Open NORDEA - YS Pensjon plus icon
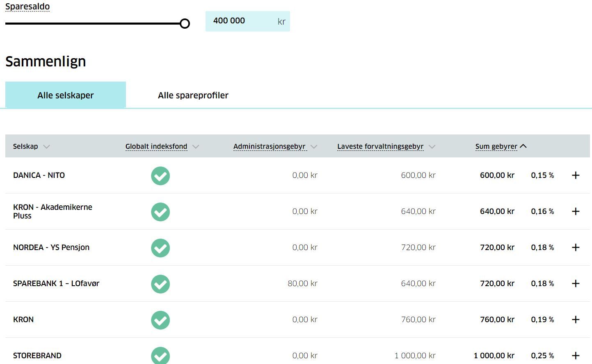The image size is (592, 364). pos(576,248)
